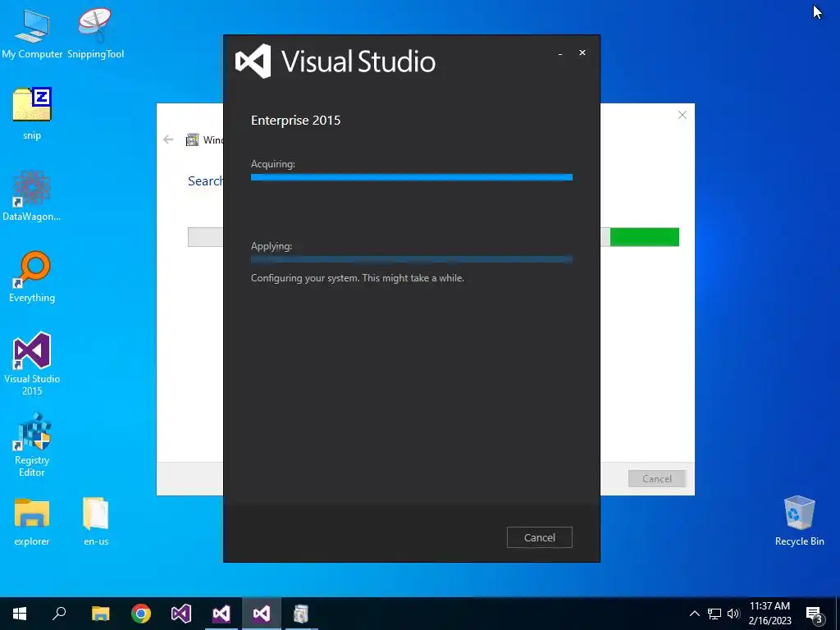The image size is (840, 630).
Task: Click the second Visual Studio taskbar icon
Action: point(221,614)
